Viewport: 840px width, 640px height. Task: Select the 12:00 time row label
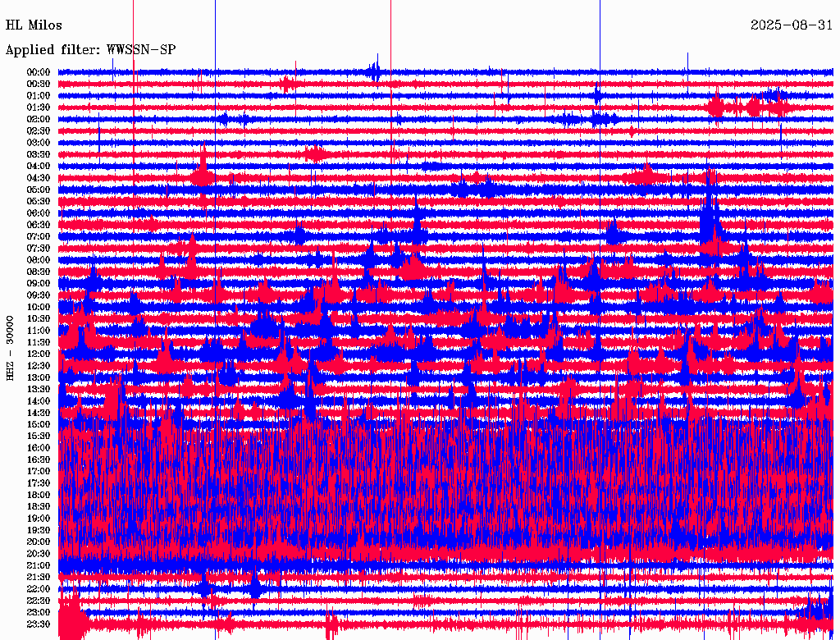coord(39,354)
